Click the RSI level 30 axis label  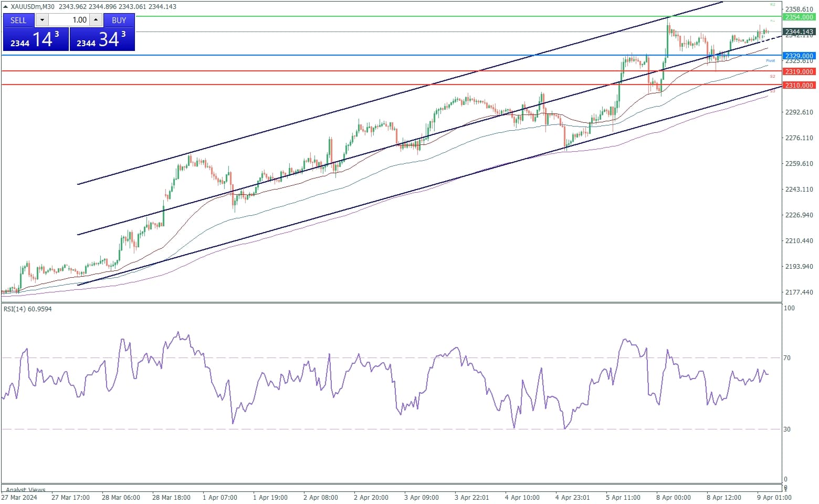pos(787,429)
